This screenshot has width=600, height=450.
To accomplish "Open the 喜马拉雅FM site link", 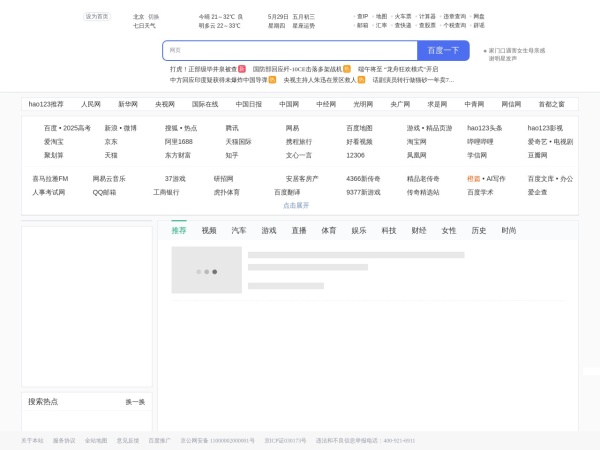I will click(50, 179).
